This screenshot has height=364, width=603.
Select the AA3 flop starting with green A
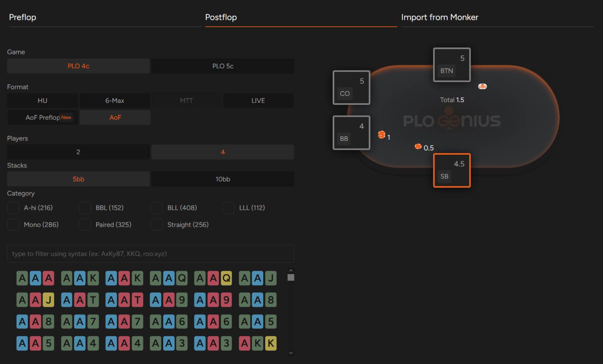click(169, 343)
